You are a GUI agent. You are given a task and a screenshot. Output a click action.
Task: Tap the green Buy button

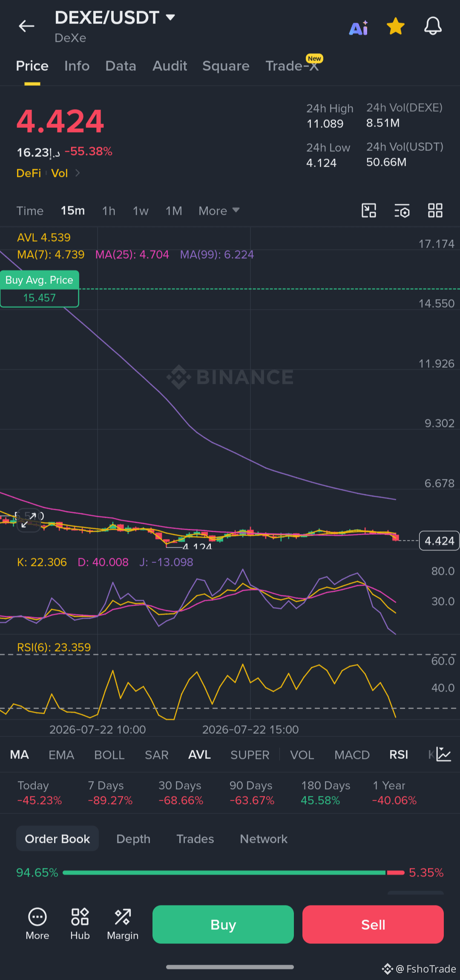point(223,925)
